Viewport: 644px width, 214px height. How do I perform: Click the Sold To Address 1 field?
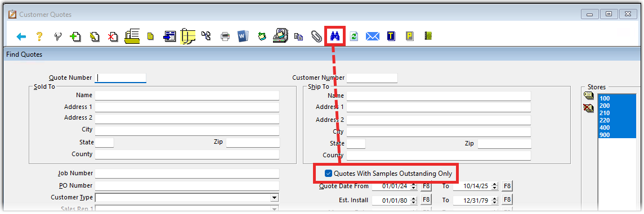coord(187,107)
